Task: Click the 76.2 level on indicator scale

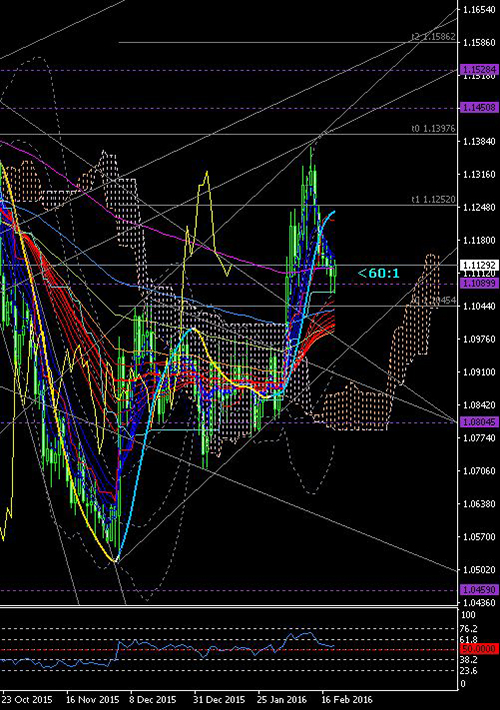Action: [468, 628]
